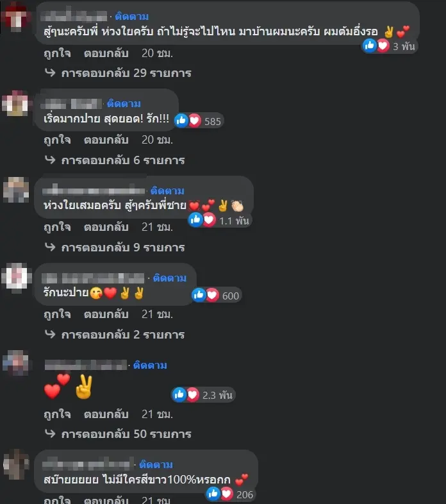Toggle ติดตาม on รักนะปาย comment
446x504 pixels.
click(169, 278)
